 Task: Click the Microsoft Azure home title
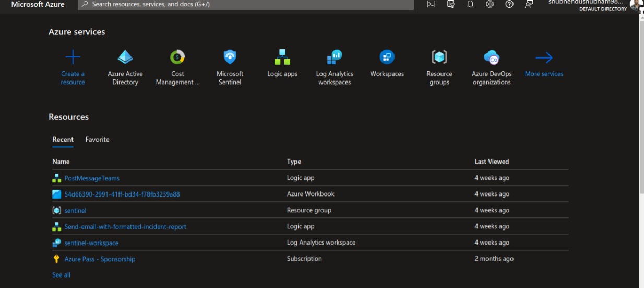tap(38, 4)
